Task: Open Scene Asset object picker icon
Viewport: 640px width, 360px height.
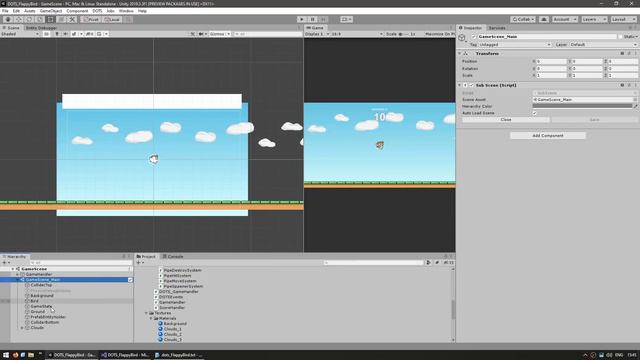Action: click(x=635, y=100)
